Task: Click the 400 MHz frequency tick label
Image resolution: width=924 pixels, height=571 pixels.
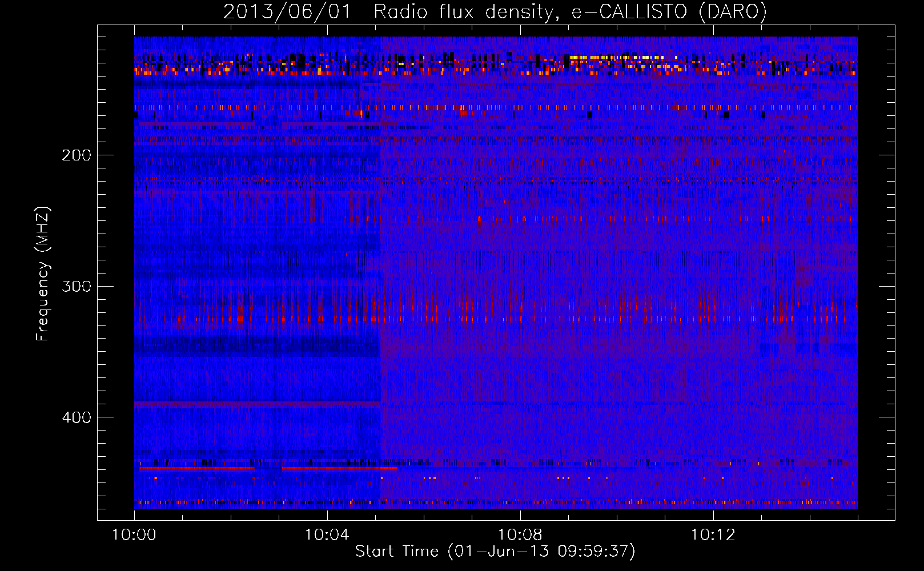Action: [77, 417]
